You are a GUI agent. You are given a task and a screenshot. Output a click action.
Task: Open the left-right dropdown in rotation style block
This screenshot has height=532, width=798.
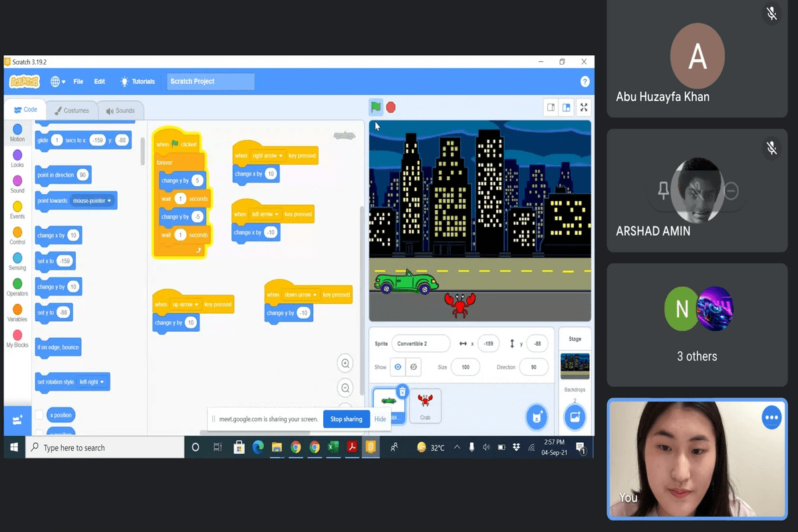(92, 382)
